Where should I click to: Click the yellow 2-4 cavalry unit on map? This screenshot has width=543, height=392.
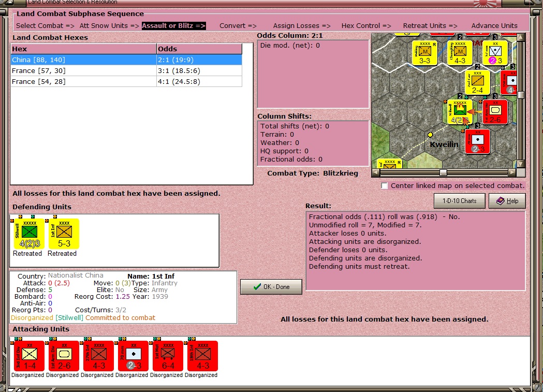point(478,82)
